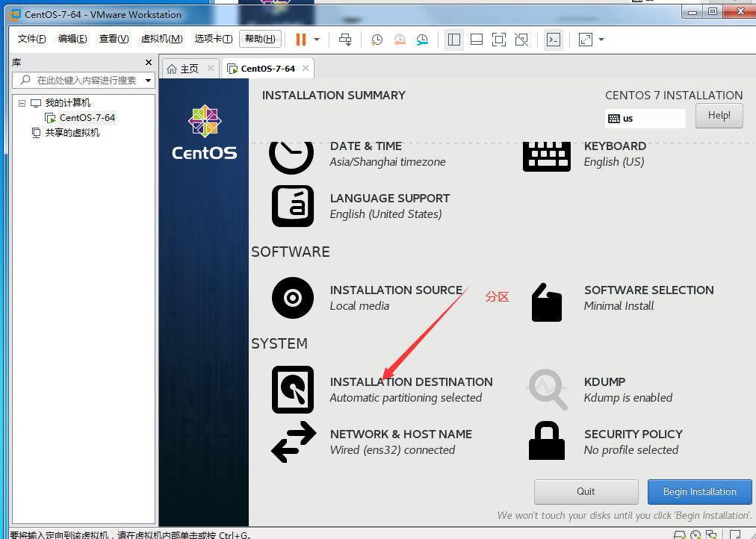
Task: Click the VMware Workstation title bar icon
Action: pos(15,14)
